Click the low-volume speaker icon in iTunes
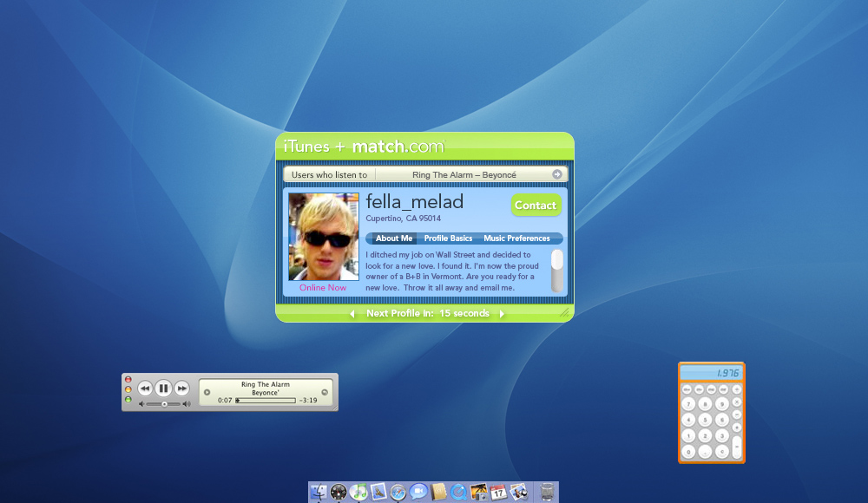The width and height of the screenshot is (868, 503). coord(141,404)
